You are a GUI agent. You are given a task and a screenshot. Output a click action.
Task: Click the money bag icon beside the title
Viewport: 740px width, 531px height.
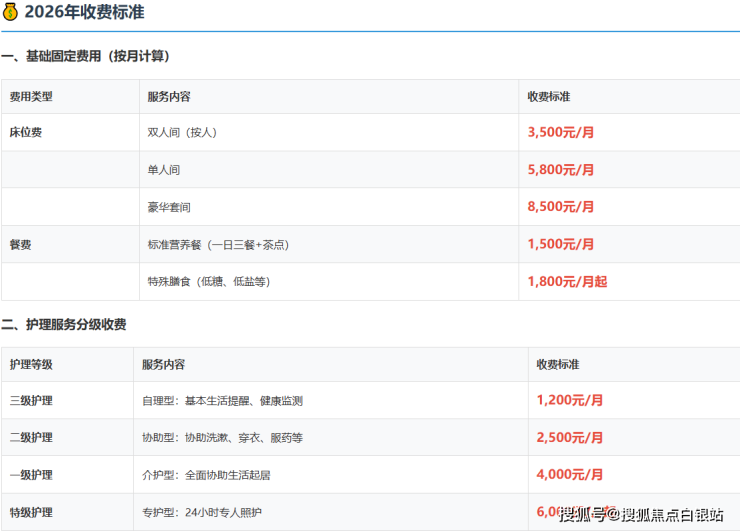tap(10, 12)
